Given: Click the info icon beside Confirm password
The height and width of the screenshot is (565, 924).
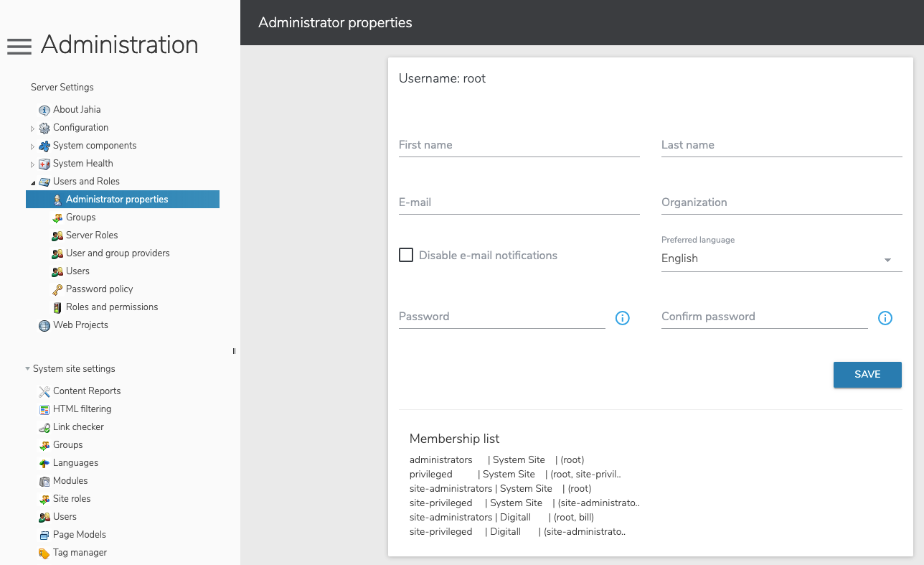Looking at the screenshot, I should [885, 318].
